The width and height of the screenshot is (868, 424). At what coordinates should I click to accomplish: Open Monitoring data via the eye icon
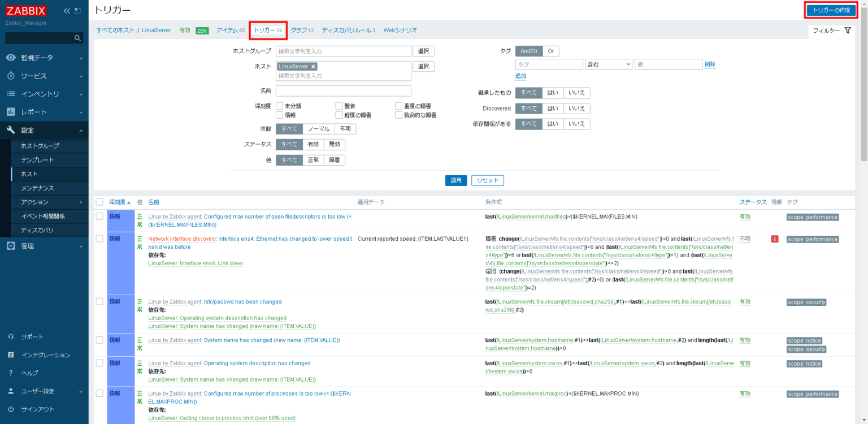[10, 57]
